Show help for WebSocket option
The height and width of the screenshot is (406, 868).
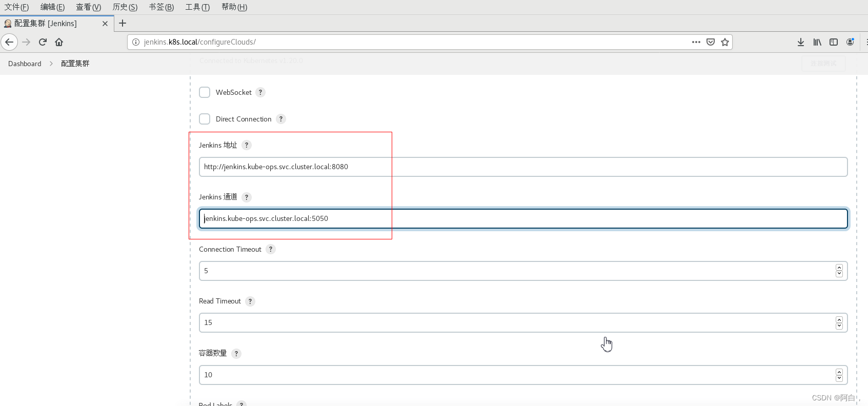[260, 92]
